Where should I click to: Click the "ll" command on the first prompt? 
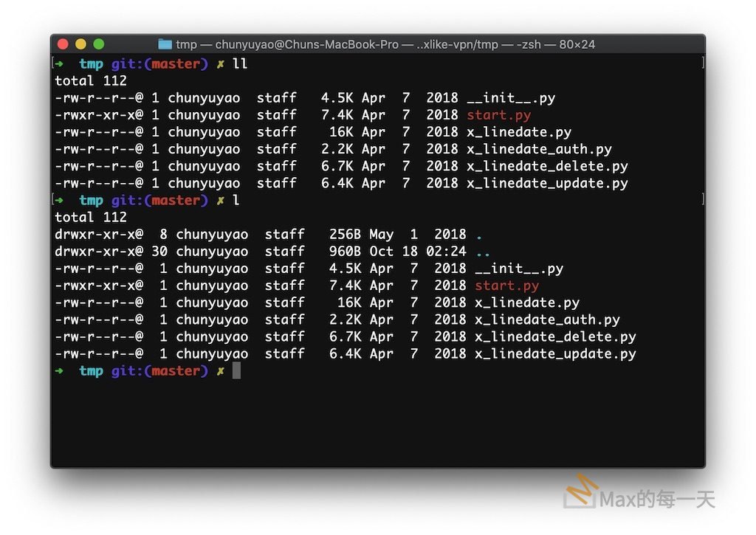coord(240,64)
